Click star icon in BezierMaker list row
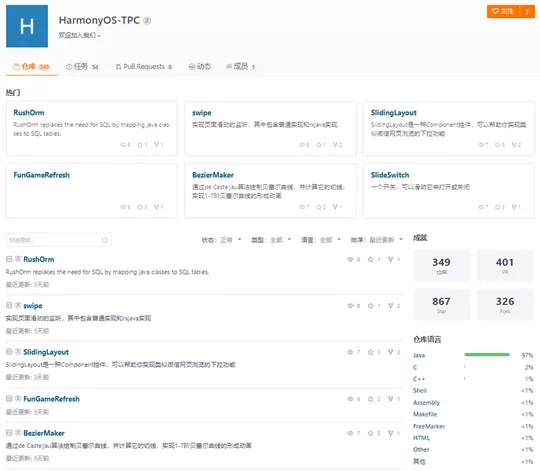This screenshot has height=471, width=540. pyautogui.click(x=371, y=433)
